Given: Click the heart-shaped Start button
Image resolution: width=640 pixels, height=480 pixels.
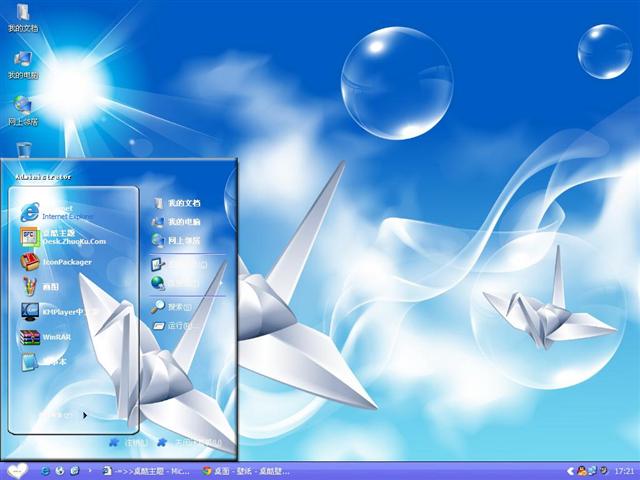Looking at the screenshot, I should coord(17,471).
